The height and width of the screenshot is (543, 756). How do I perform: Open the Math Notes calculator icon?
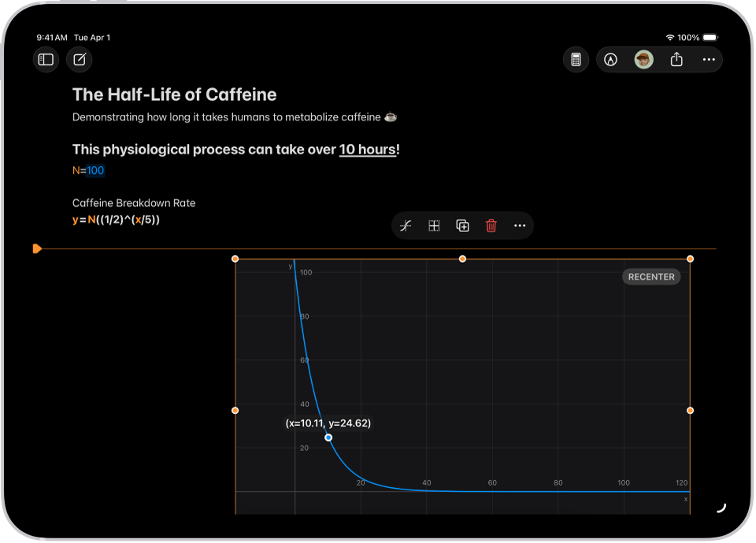coord(576,60)
